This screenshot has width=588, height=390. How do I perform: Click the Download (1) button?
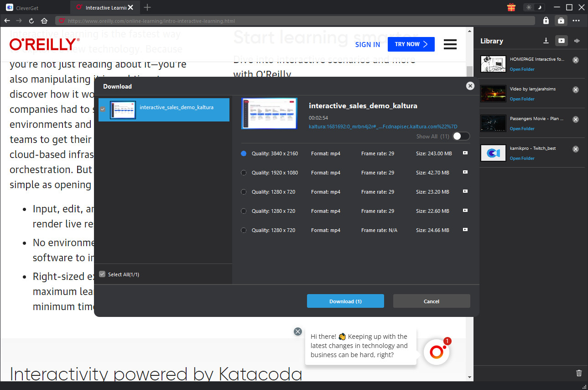[x=345, y=301]
